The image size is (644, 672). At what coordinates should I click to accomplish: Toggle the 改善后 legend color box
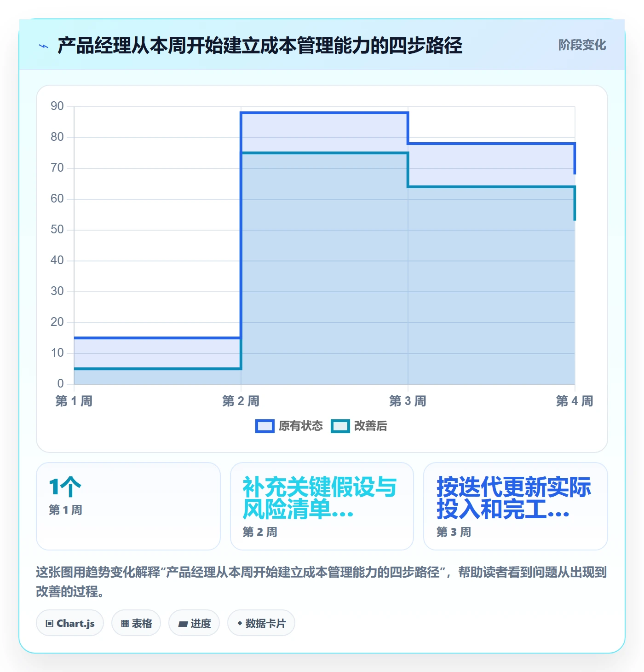(340, 426)
